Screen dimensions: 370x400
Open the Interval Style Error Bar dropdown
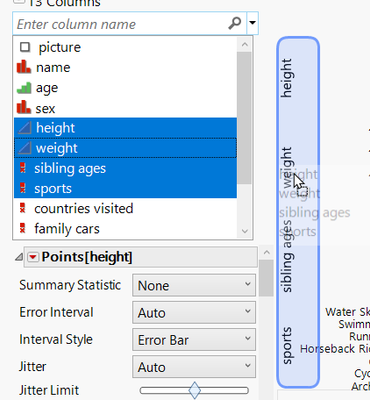point(194,340)
